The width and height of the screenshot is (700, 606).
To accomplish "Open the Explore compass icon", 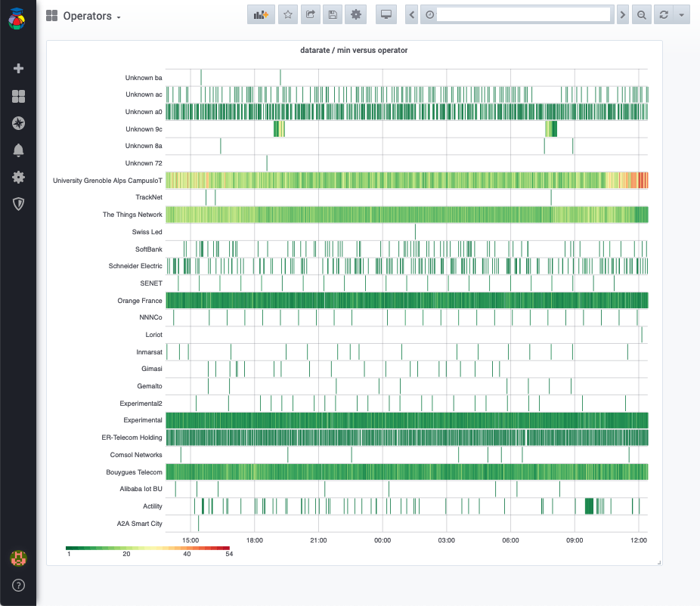I will click(18, 123).
